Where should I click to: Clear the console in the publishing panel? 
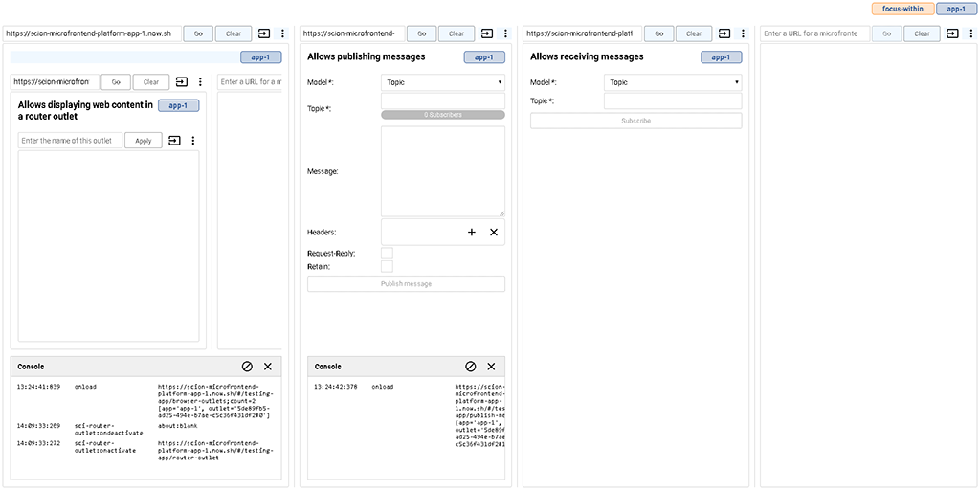tap(470, 367)
